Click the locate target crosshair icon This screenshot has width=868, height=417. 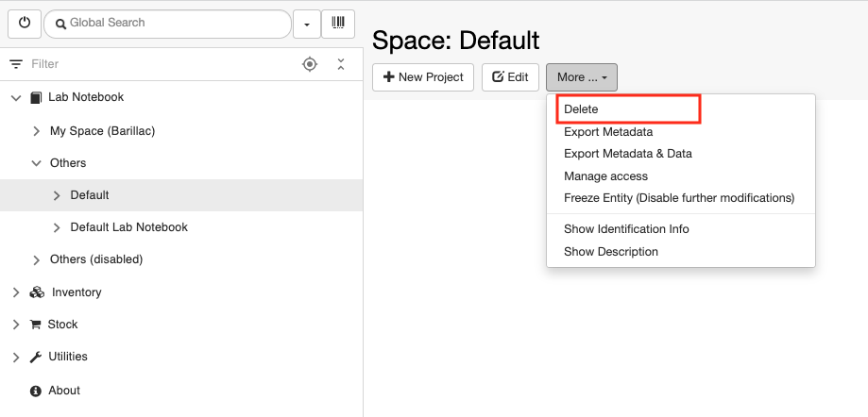[x=310, y=64]
